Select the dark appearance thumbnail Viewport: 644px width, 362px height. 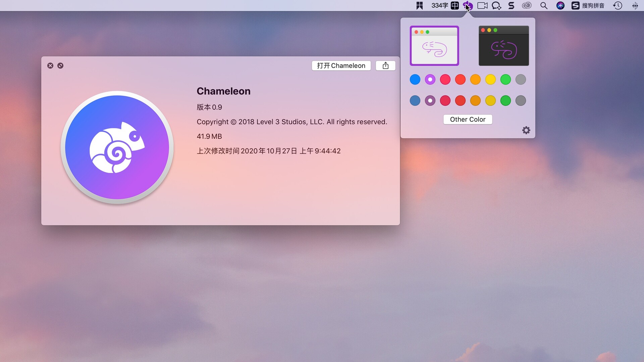(503, 46)
